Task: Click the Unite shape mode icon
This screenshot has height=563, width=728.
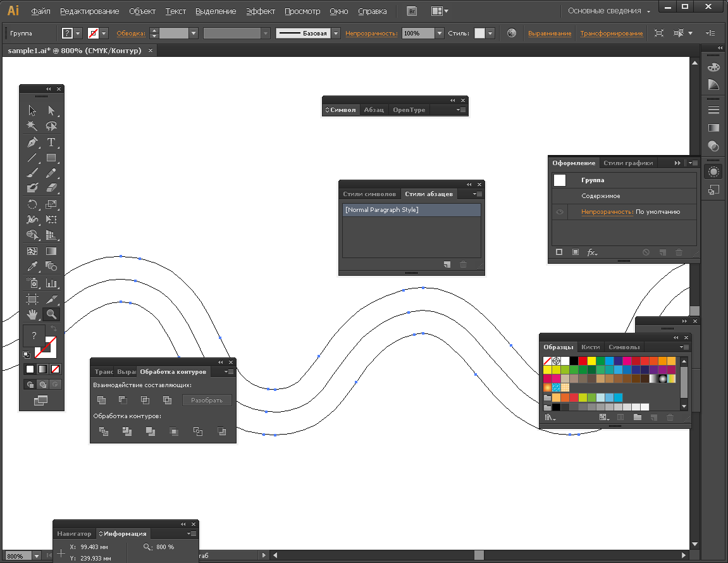Action: pyautogui.click(x=101, y=400)
